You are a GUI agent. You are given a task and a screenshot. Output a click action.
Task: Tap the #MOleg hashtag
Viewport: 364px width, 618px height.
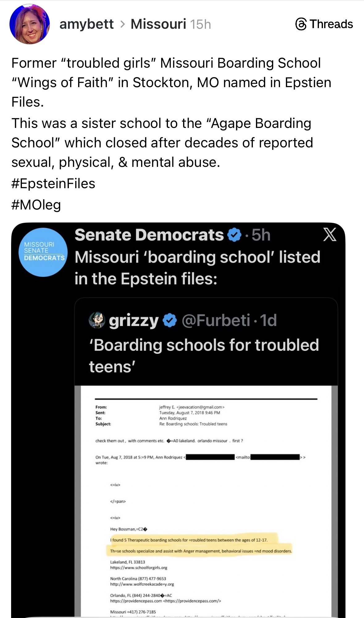pos(36,205)
